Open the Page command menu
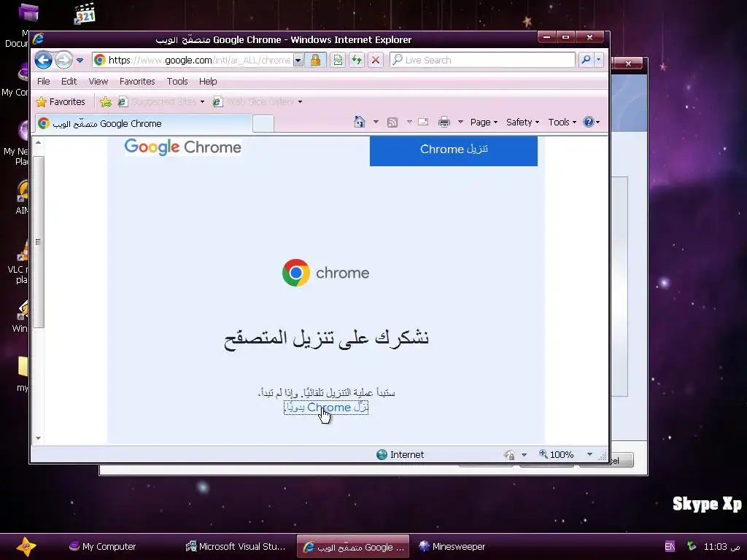This screenshot has height=560, width=747. pos(484,122)
